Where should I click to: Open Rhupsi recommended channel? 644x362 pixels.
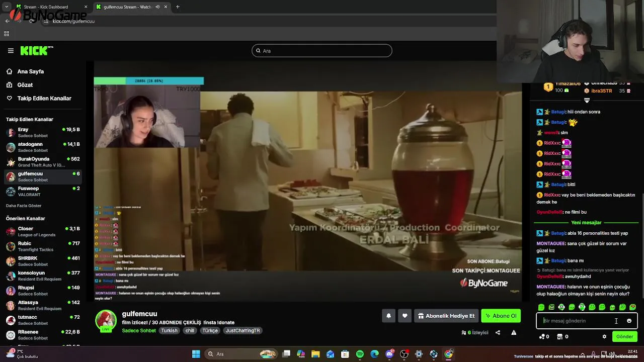(43, 291)
